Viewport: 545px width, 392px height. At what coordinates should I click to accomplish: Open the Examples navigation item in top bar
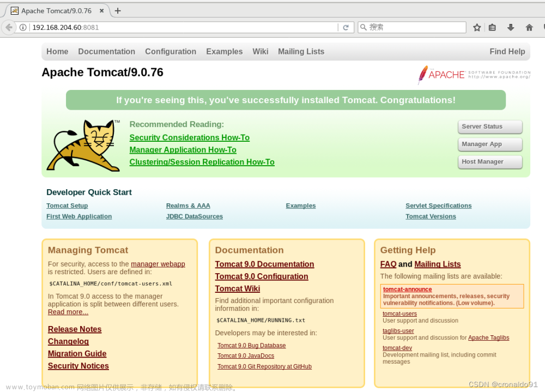(x=224, y=51)
